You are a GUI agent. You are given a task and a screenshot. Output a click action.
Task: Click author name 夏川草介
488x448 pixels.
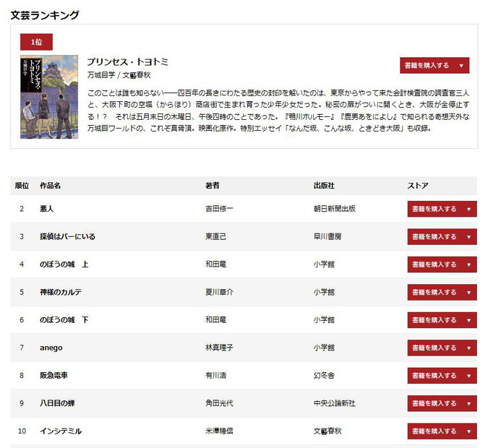(x=219, y=292)
